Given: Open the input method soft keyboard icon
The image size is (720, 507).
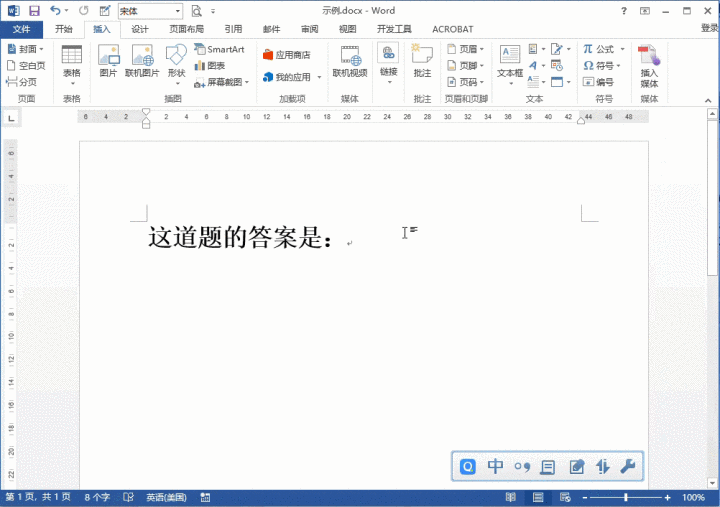Looking at the screenshot, I should [547, 467].
